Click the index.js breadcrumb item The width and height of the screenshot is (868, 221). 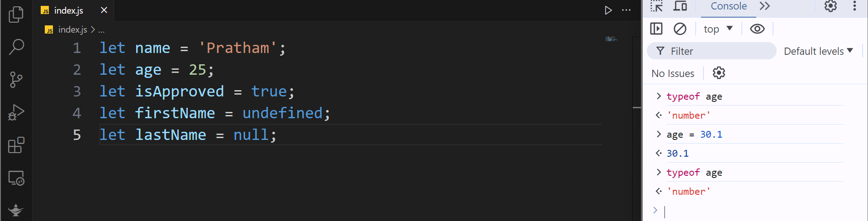tap(72, 30)
